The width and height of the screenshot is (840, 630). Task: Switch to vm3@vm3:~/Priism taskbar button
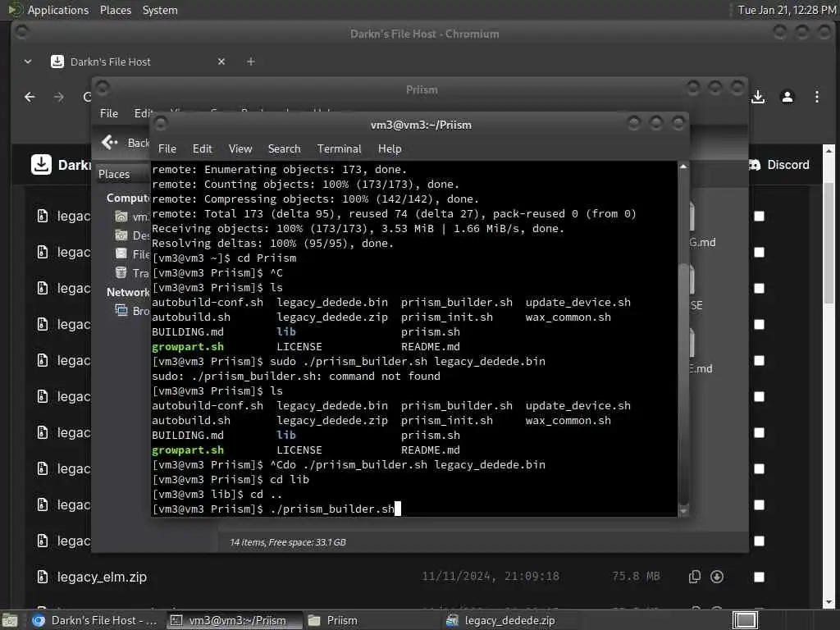tap(234, 620)
